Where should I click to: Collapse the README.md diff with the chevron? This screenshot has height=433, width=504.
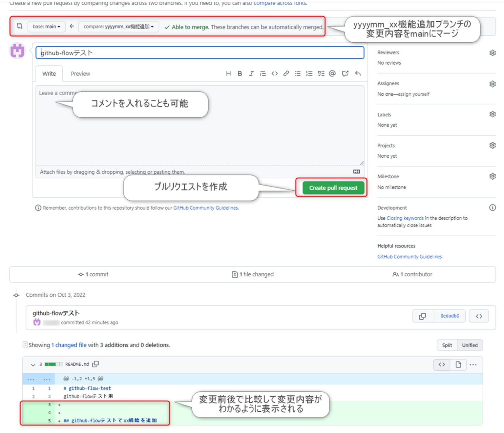(x=33, y=364)
